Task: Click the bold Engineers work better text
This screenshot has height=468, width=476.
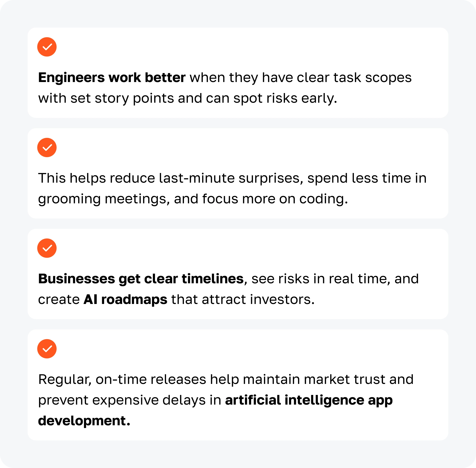Action: click(x=112, y=78)
